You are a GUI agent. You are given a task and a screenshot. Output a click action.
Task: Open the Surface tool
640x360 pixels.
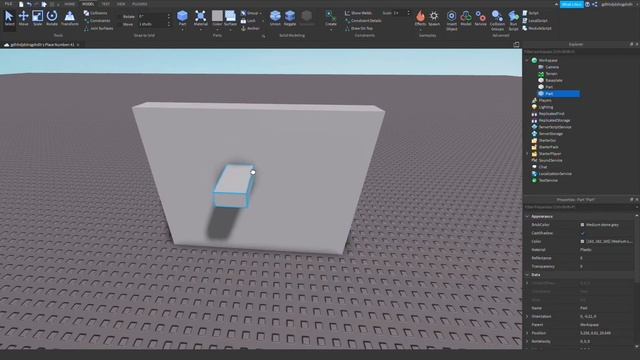tap(230, 18)
